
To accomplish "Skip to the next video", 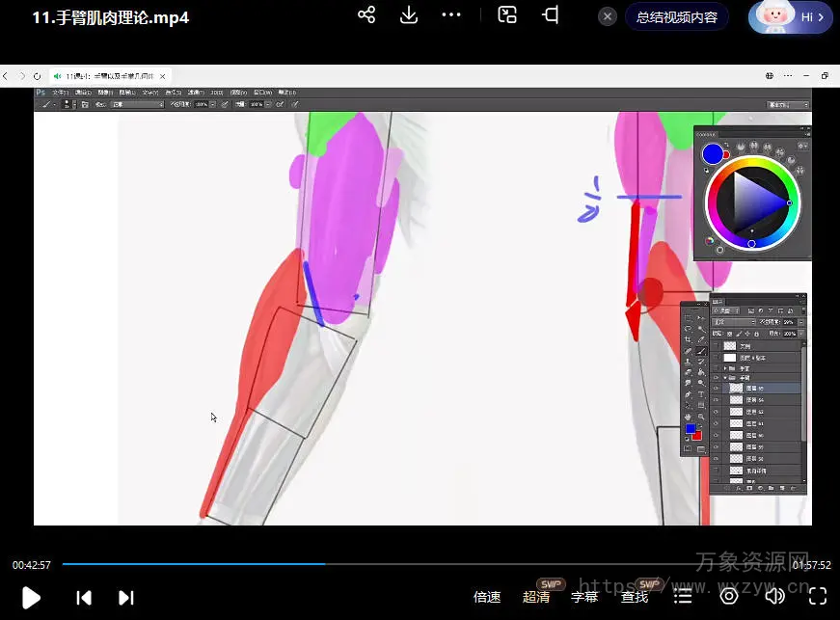I will [125, 598].
